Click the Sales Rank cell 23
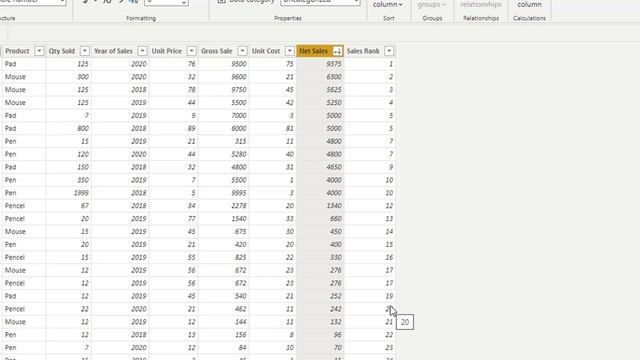Screen dimensions: 640x360 pyautogui.click(x=389, y=348)
